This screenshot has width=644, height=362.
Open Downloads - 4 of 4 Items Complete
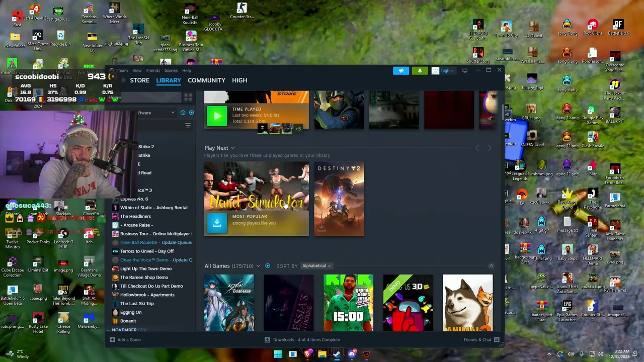tap(306, 339)
